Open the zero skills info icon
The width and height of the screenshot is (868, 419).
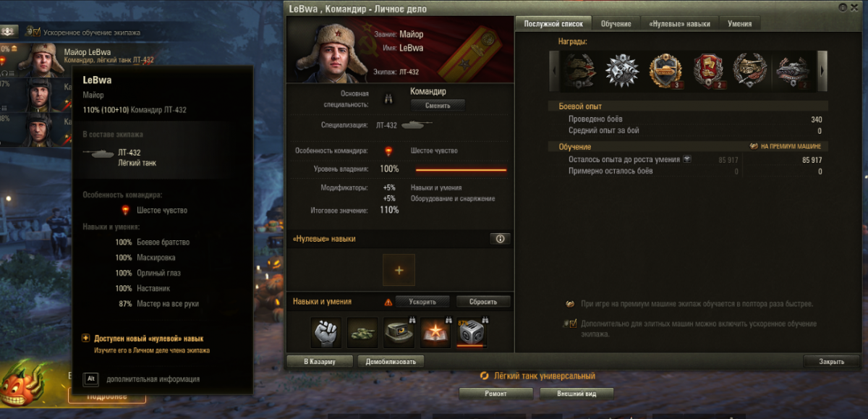[499, 239]
